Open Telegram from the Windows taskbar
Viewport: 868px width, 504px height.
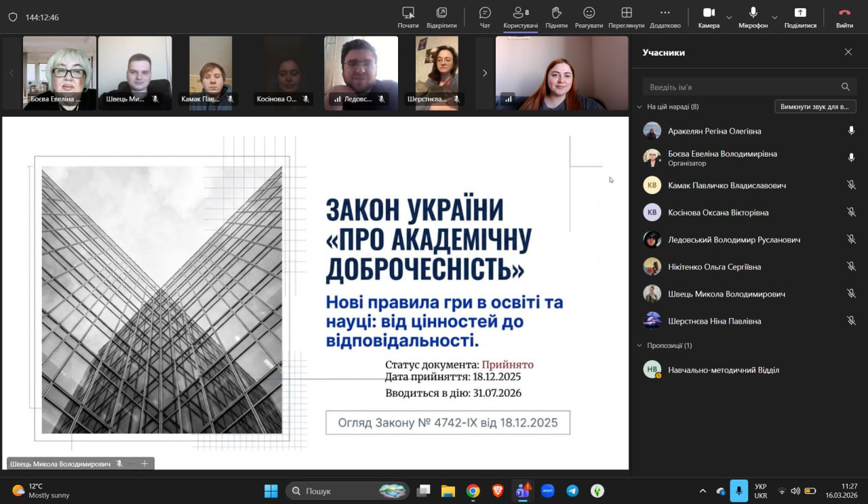(572, 490)
